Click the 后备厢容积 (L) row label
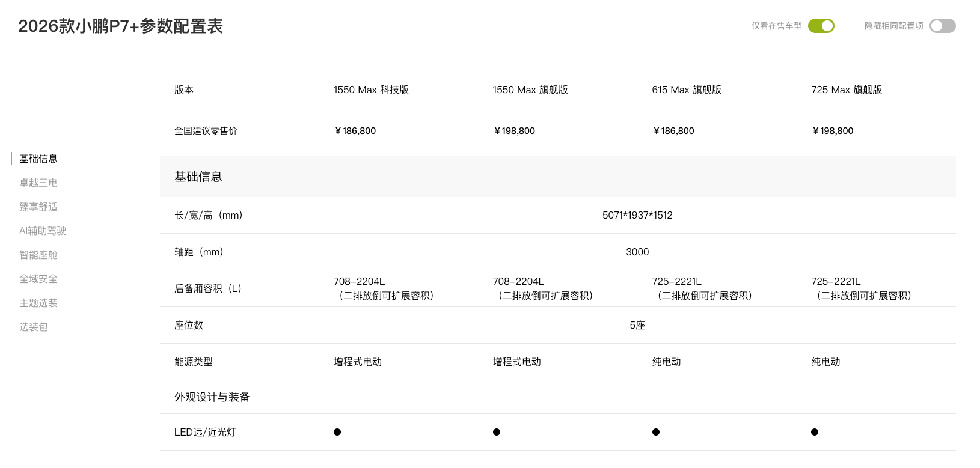Viewport: 980px width, 468px height. coord(208,288)
